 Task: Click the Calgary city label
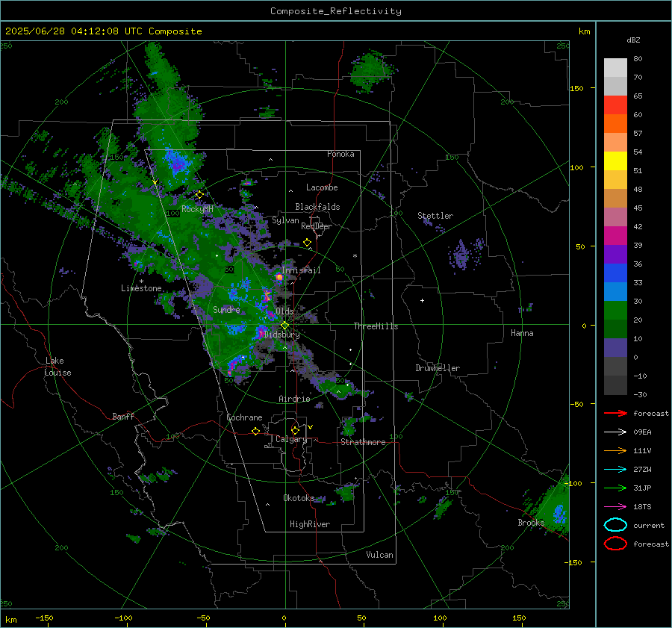point(291,439)
